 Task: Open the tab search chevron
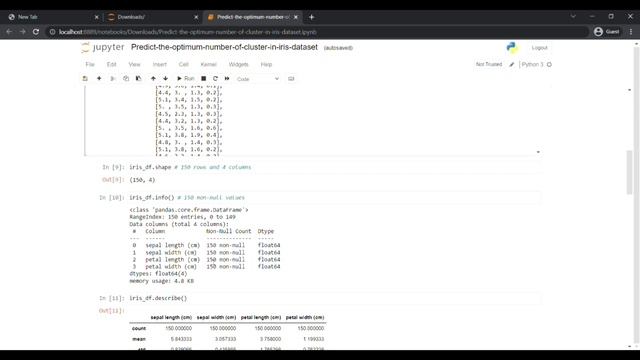point(573,16)
